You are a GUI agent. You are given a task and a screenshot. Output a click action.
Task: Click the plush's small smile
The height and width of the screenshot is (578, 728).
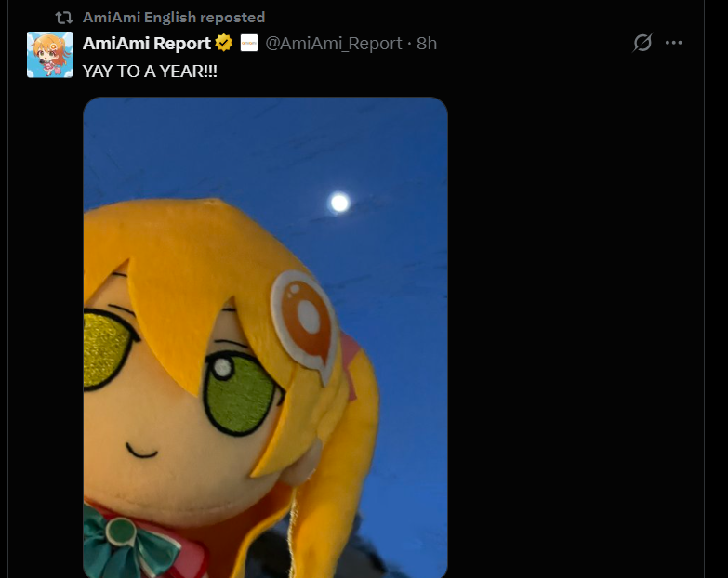click(x=141, y=451)
